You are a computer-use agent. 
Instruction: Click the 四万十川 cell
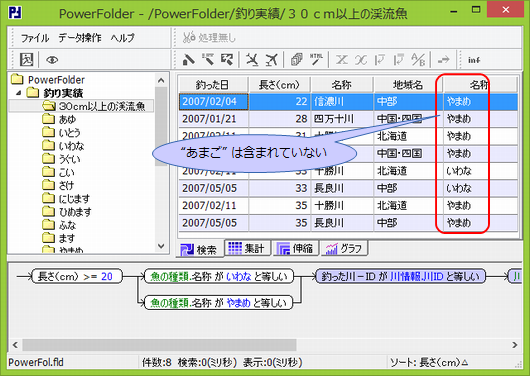point(342,119)
